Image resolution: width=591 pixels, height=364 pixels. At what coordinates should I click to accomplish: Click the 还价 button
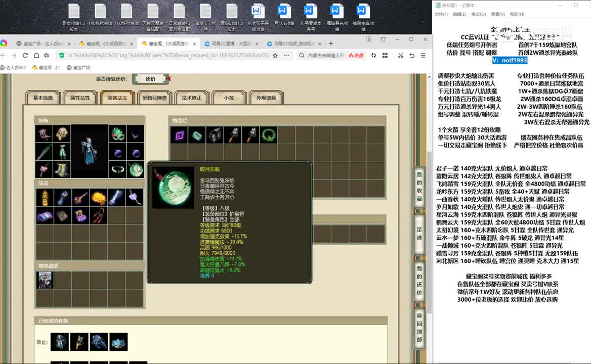pos(150,79)
